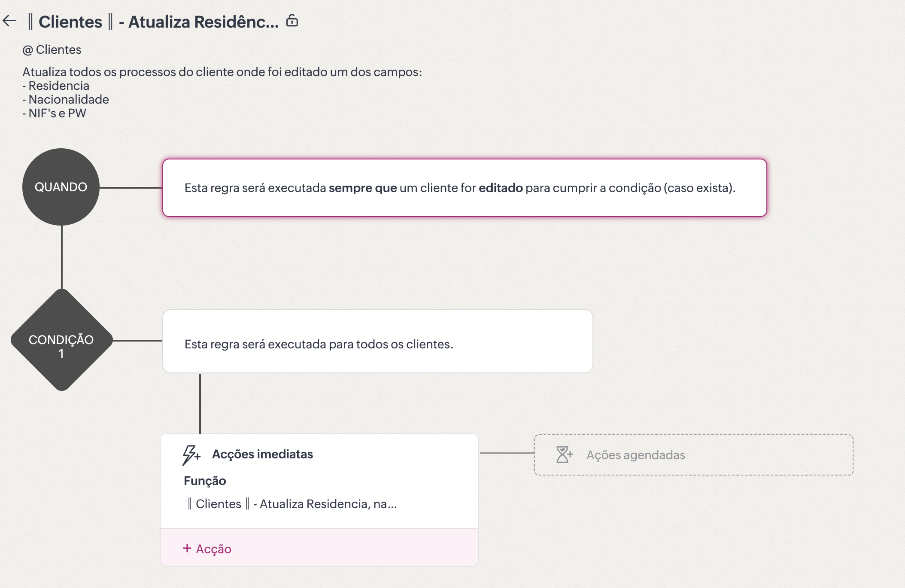Screen dimensions: 905x588
Task: Click the unlock padlock icon beside title
Action: click(292, 21)
